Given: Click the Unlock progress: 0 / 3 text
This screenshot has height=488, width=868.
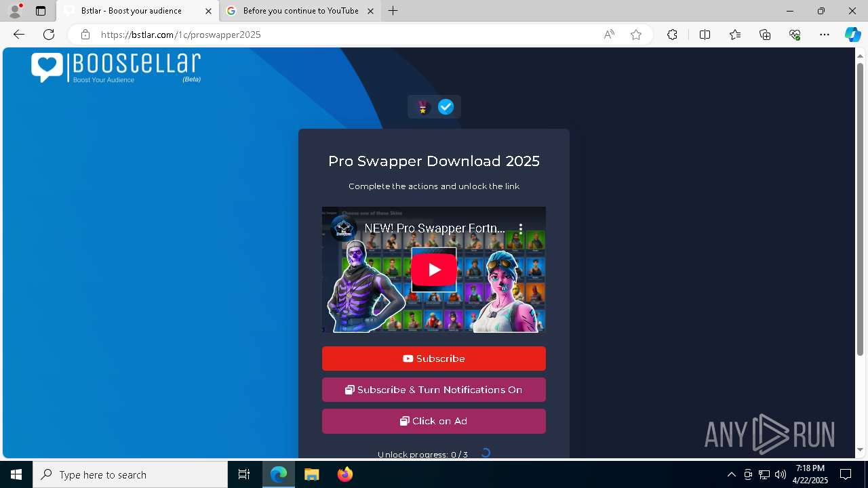Looking at the screenshot, I should pos(422,454).
